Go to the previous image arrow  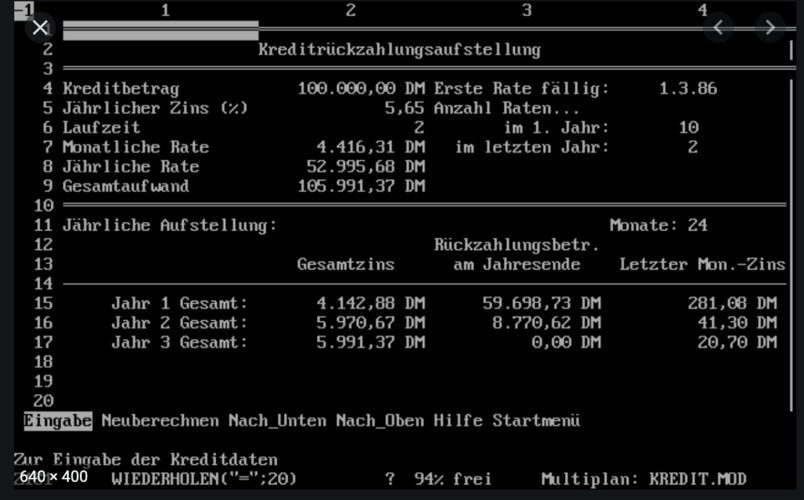[717, 27]
